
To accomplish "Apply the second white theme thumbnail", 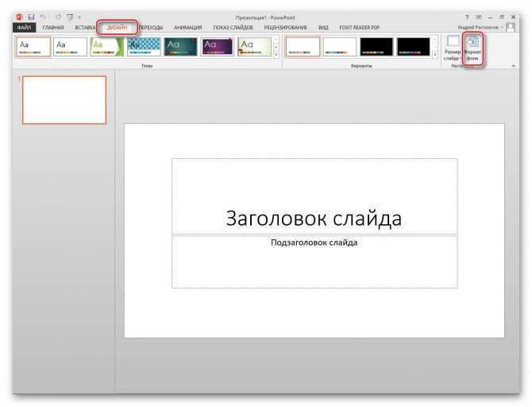I will (x=70, y=47).
